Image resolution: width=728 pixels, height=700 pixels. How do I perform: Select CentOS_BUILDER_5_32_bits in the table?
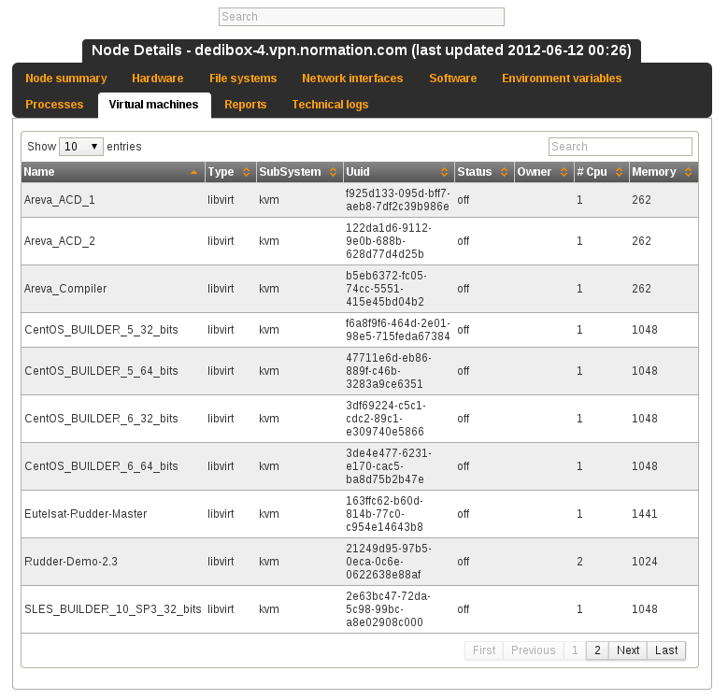coord(101,330)
